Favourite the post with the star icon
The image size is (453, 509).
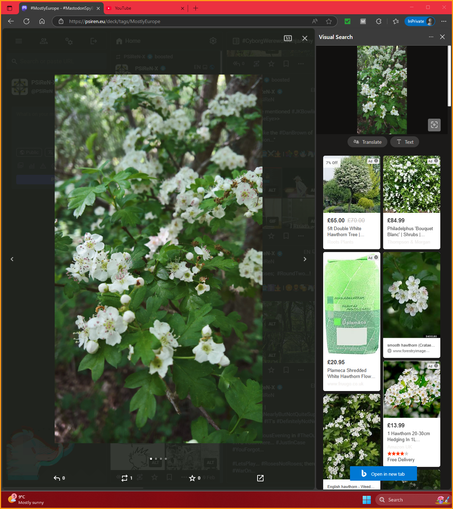pyautogui.click(x=194, y=478)
